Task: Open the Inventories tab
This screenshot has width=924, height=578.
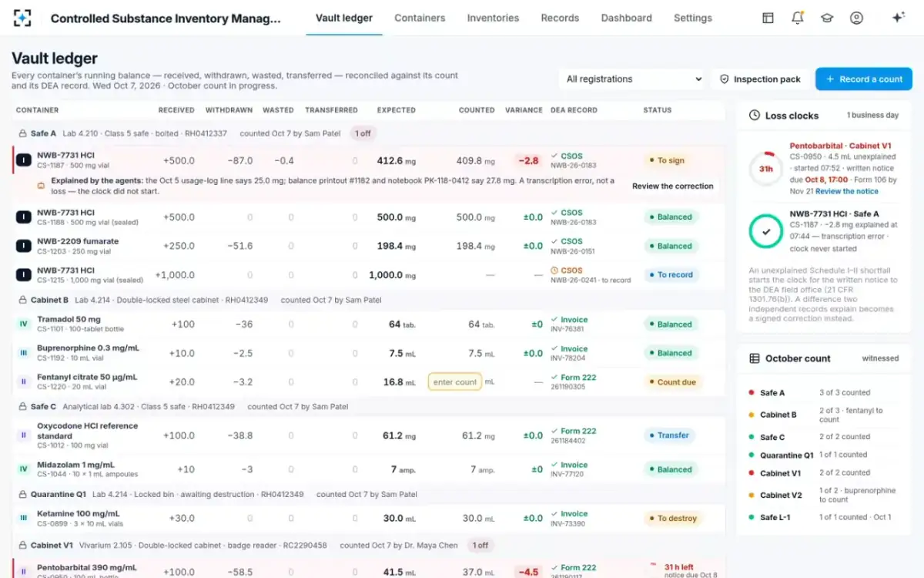Action: (493, 18)
